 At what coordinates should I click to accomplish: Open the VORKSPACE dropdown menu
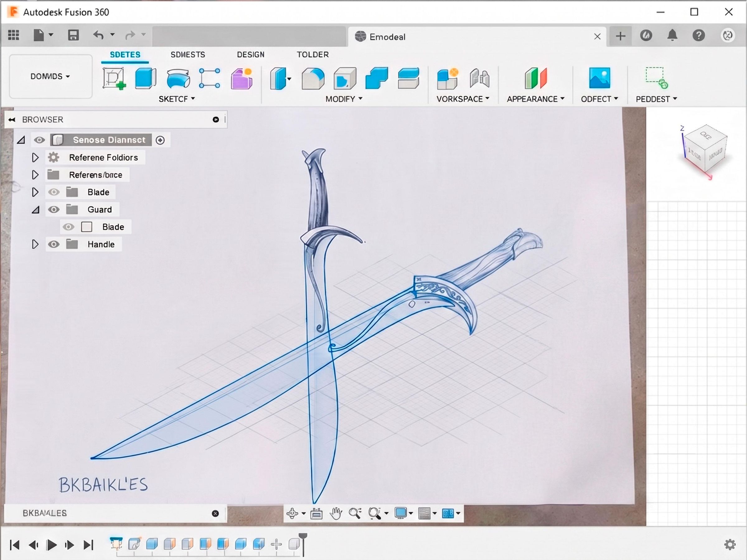coord(463,99)
